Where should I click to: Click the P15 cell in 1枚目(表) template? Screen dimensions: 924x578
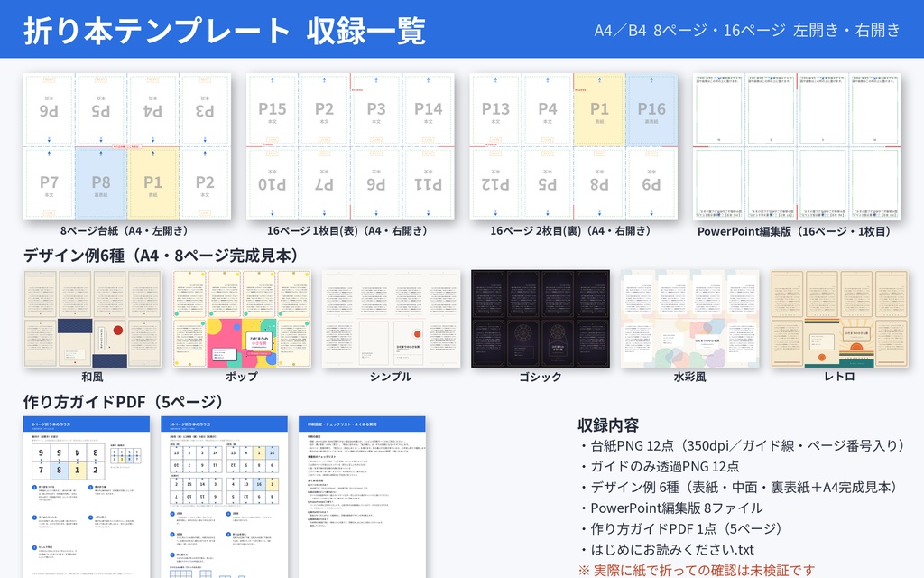273,109
